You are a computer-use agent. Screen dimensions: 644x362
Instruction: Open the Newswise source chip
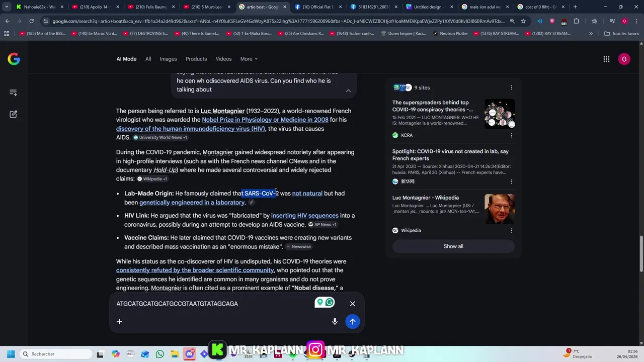pyautogui.click(x=299, y=247)
